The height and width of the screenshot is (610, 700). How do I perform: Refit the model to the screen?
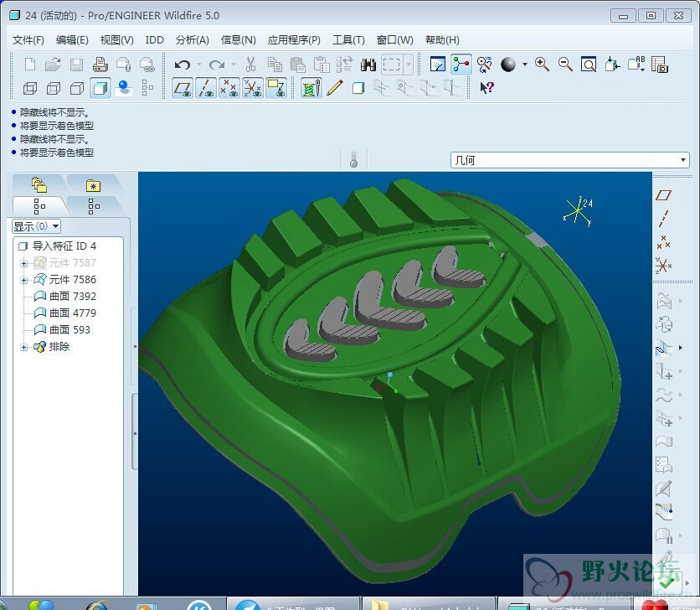(589, 65)
